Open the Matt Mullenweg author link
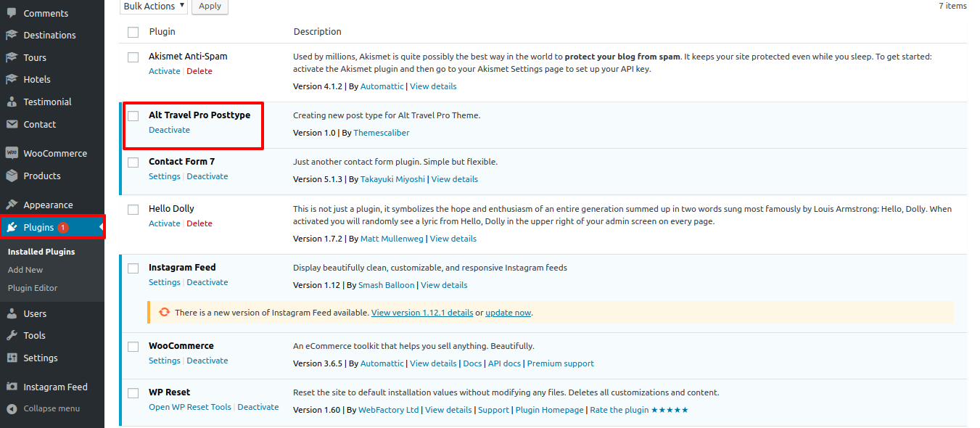The height and width of the screenshot is (428, 980). 393,239
